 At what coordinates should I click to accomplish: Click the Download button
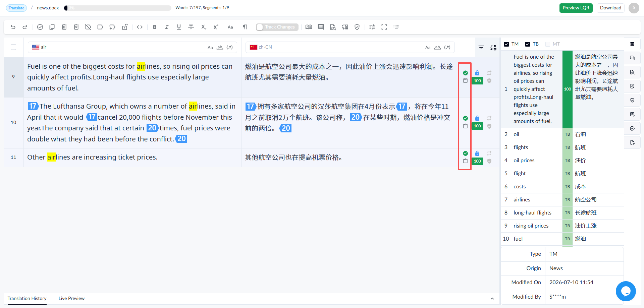click(610, 8)
